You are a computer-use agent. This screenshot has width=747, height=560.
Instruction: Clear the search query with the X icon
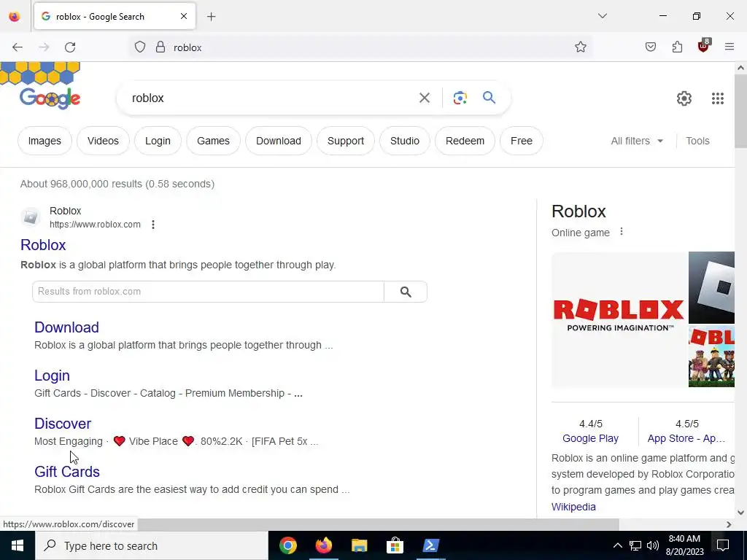[425, 98]
